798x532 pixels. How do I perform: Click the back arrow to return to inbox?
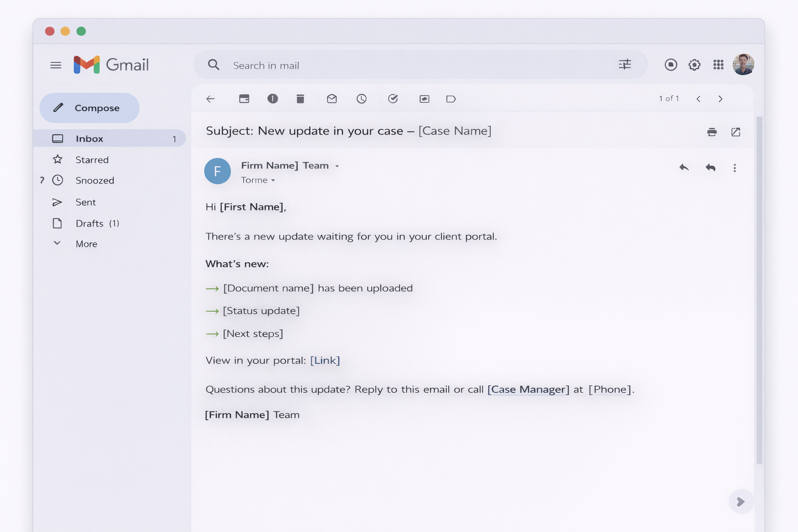[210, 99]
